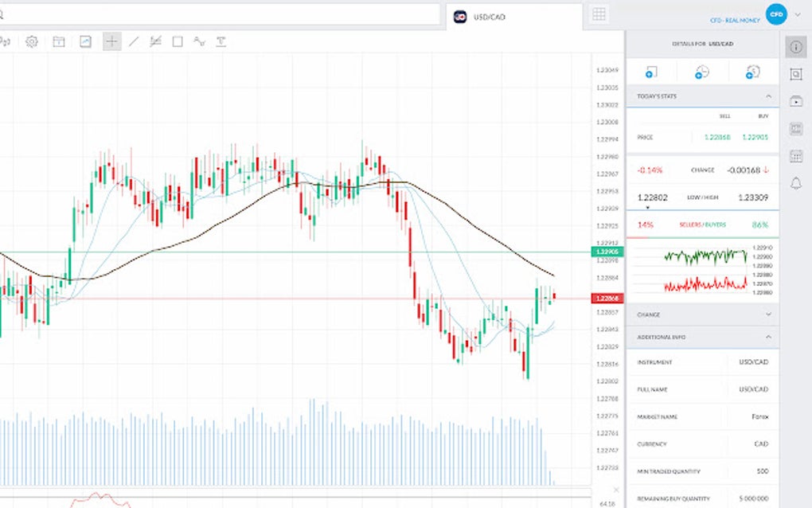This screenshot has height=508, width=812.
Task: Toggle the chart type icon in toolbar
Action: (85, 41)
